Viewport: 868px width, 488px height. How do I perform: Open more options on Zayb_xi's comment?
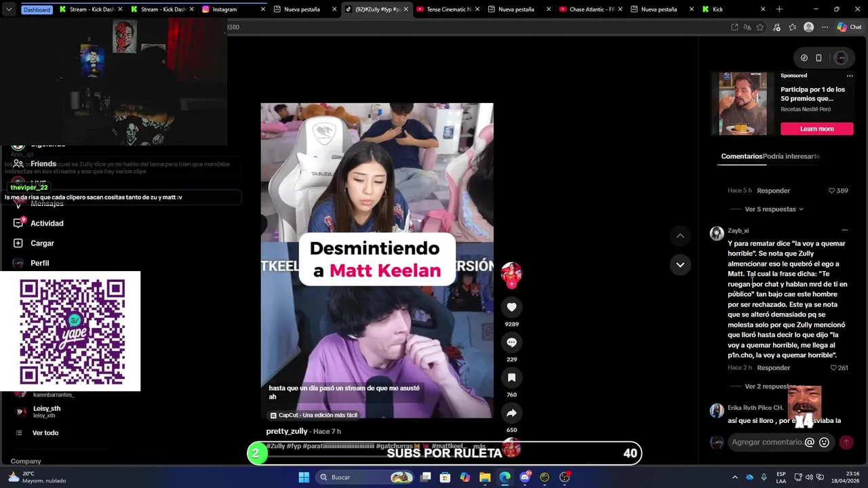[844, 230]
